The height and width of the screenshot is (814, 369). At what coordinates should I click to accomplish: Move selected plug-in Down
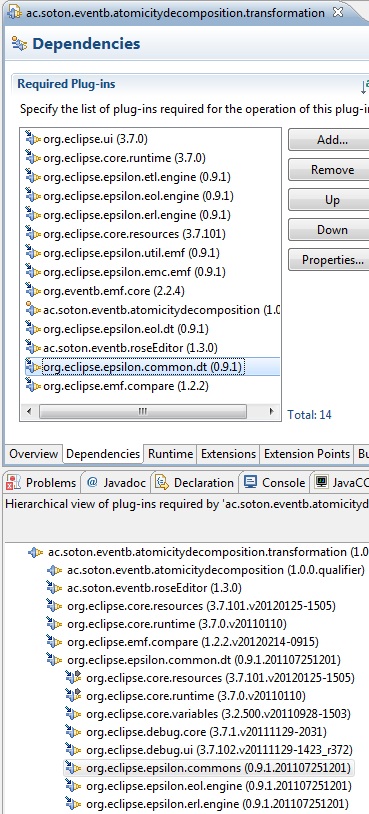330,229
